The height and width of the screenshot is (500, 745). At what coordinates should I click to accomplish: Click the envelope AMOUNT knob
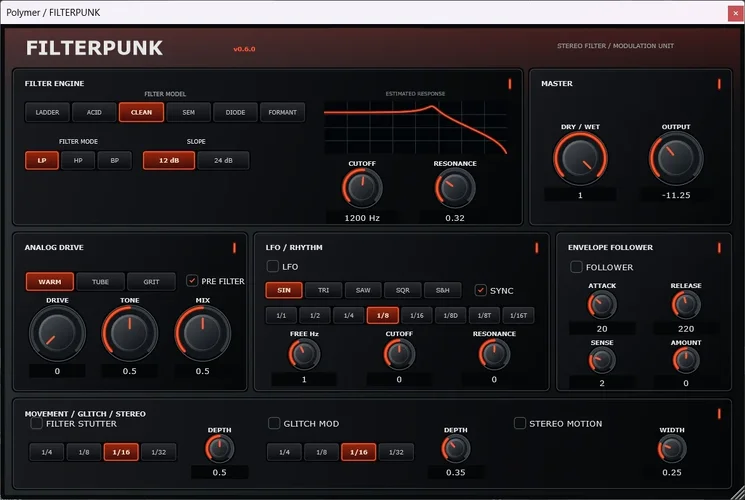tap(686, 360)
